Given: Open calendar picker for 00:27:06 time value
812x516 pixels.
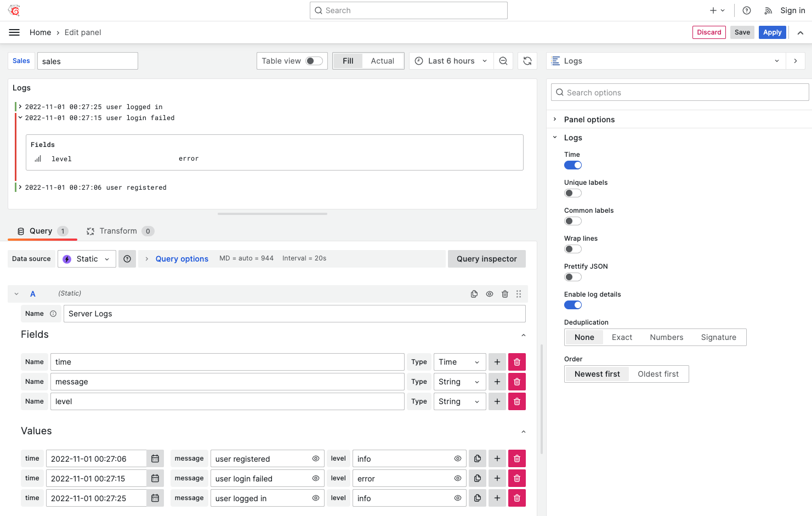Looking at the screenshot, I should pyautogui.click(x=155, y=459).
